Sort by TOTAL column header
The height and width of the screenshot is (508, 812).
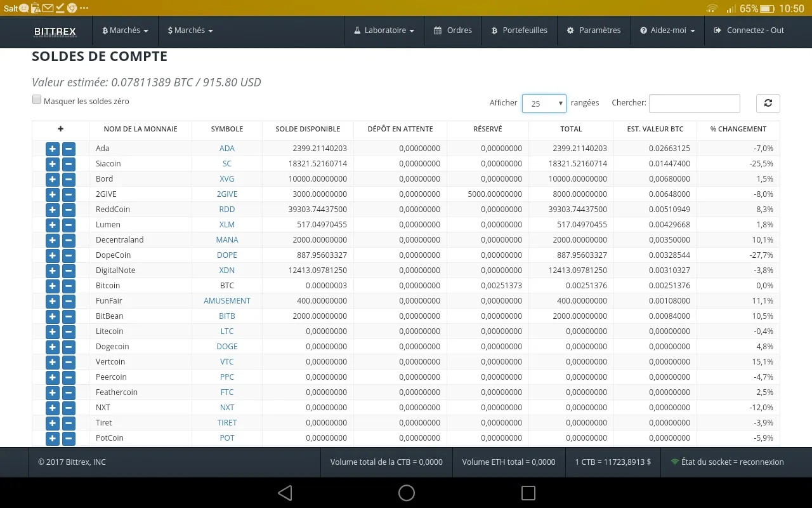[571, 129]
